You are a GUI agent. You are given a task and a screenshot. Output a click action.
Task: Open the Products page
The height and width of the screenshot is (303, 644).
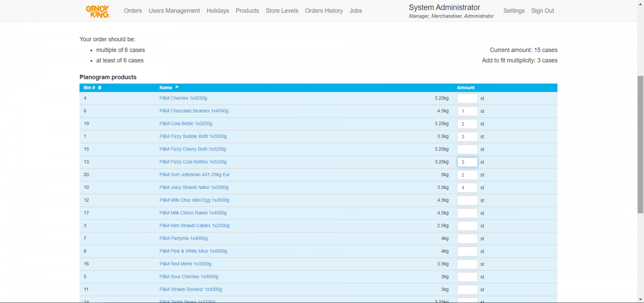tap(247, 10)
